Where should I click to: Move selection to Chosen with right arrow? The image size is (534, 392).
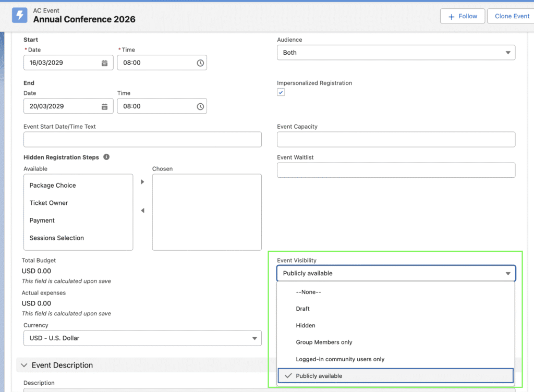coord(142,182)
